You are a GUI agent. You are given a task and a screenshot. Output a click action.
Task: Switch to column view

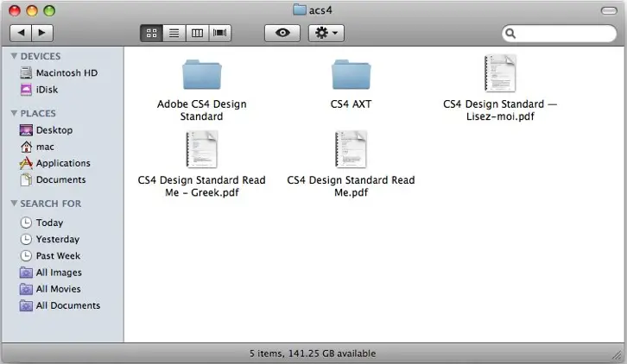pyautogui.click(x=197, y=33)
